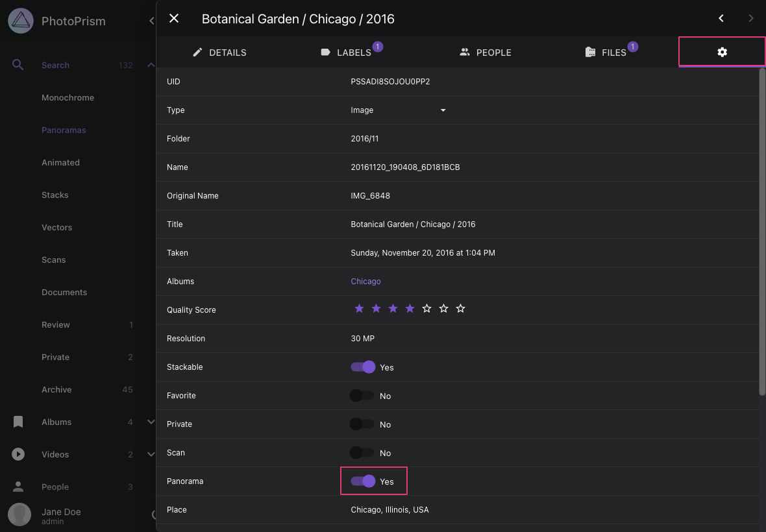Click the Videos play icon
Screen dimensions: 766x532
18,454
